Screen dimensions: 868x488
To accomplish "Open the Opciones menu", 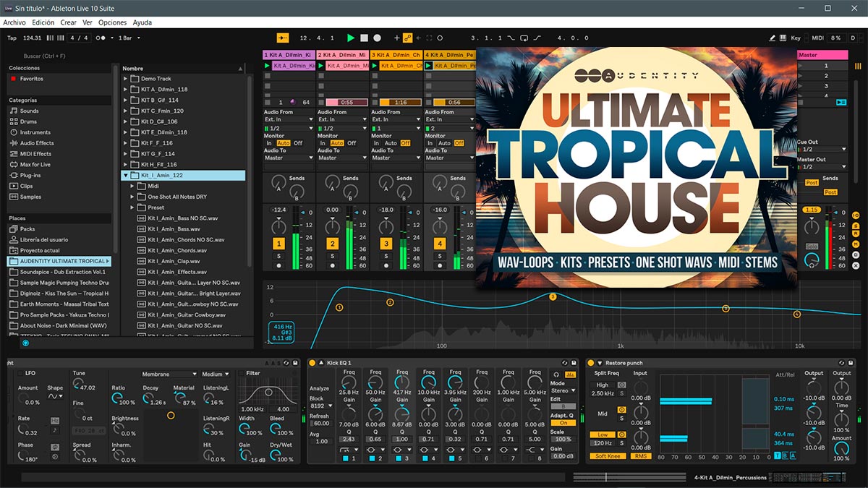I will click(x=113, y=22).
